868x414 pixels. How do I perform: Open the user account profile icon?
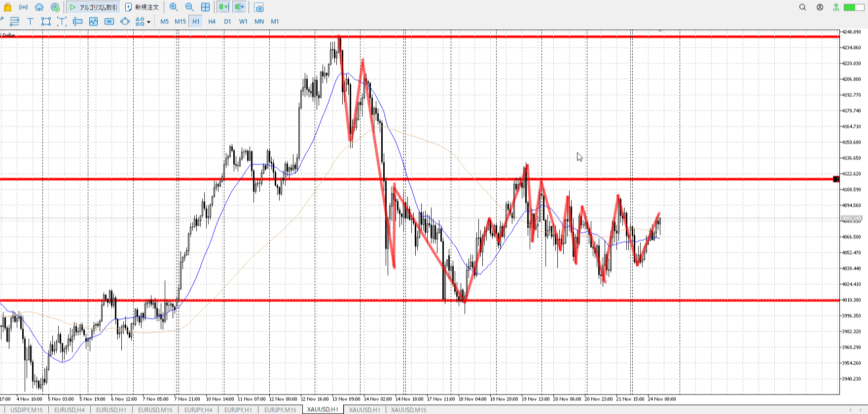820,7
